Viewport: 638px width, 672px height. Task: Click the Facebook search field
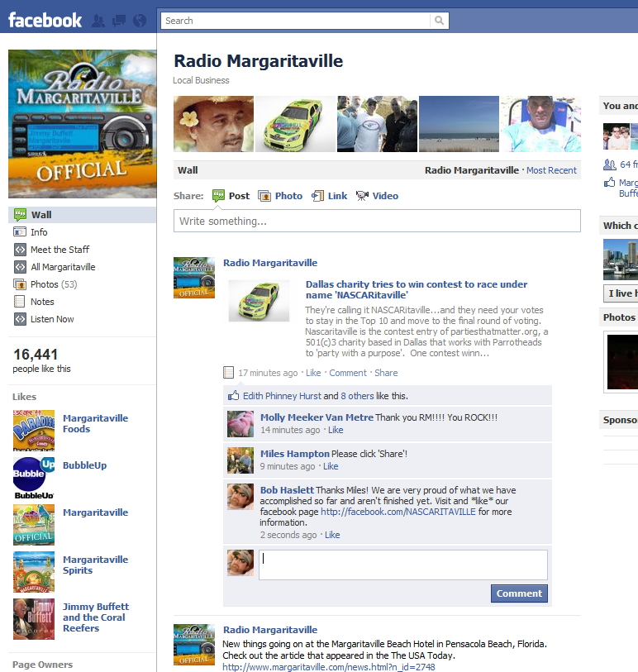click(x=296, y=21)
